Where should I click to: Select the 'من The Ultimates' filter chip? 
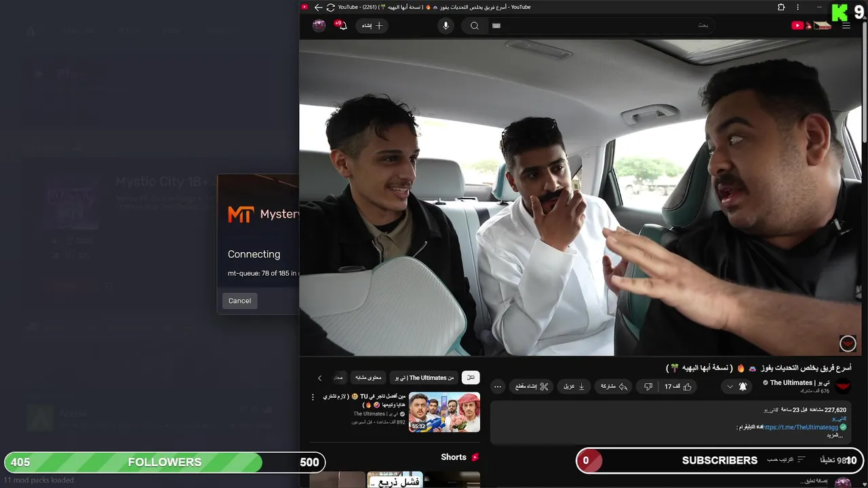(x=425, y=378)
